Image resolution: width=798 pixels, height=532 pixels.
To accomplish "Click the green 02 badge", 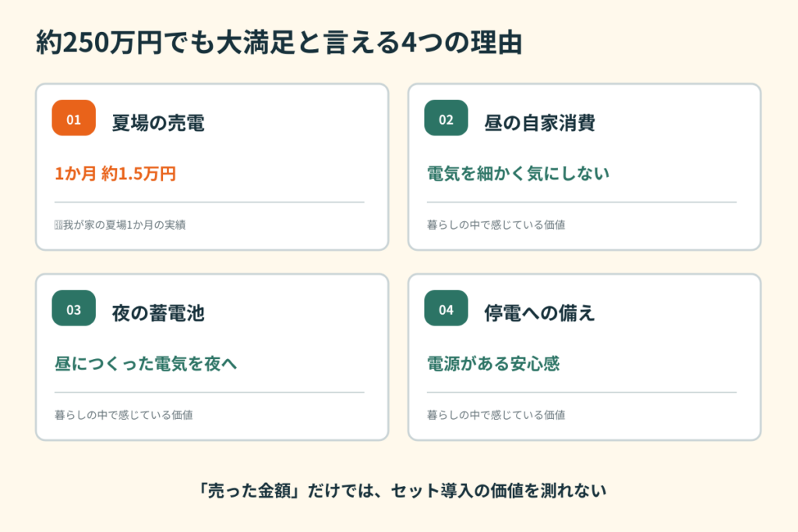I will point(447,118).
